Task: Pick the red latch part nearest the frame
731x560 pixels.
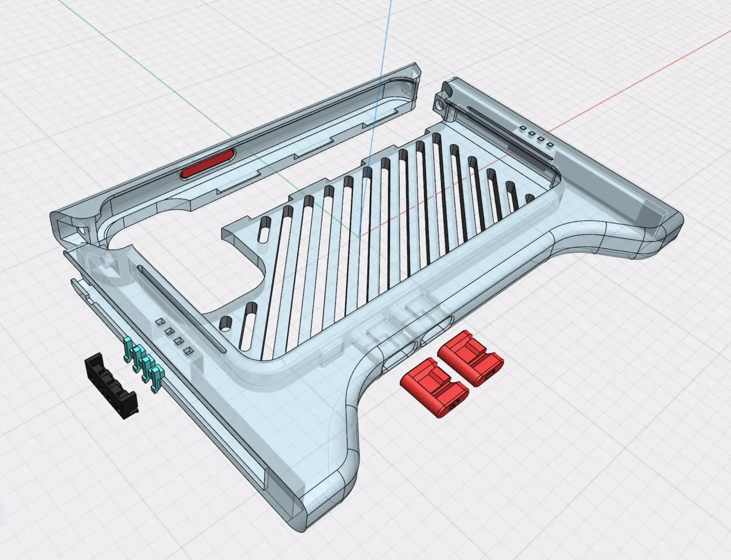Action: 470,358
